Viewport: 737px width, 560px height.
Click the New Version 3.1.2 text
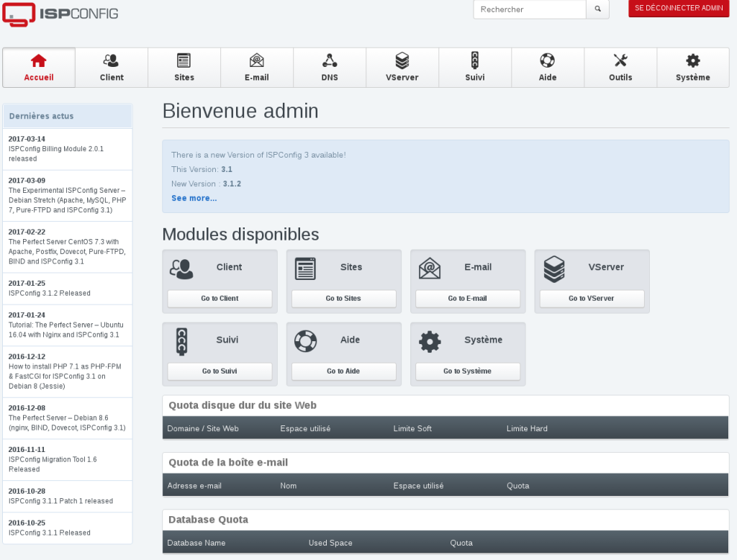click(x=206, y=184)
